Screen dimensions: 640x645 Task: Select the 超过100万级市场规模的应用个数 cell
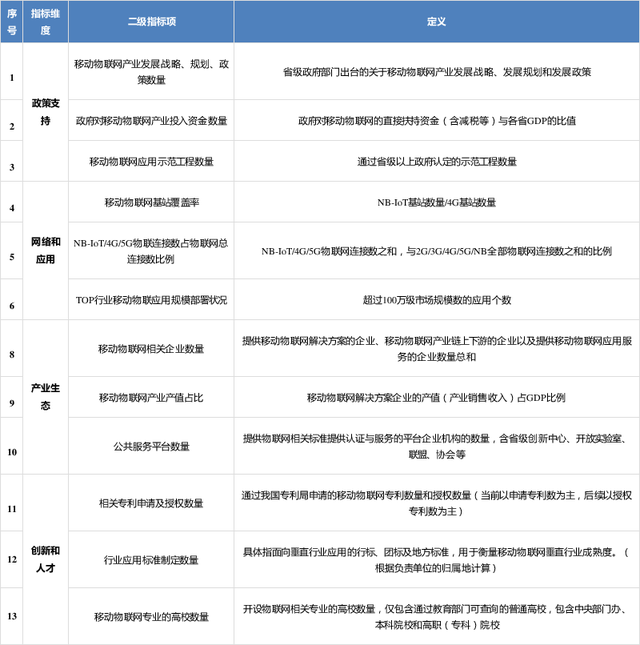click(436, 299)
